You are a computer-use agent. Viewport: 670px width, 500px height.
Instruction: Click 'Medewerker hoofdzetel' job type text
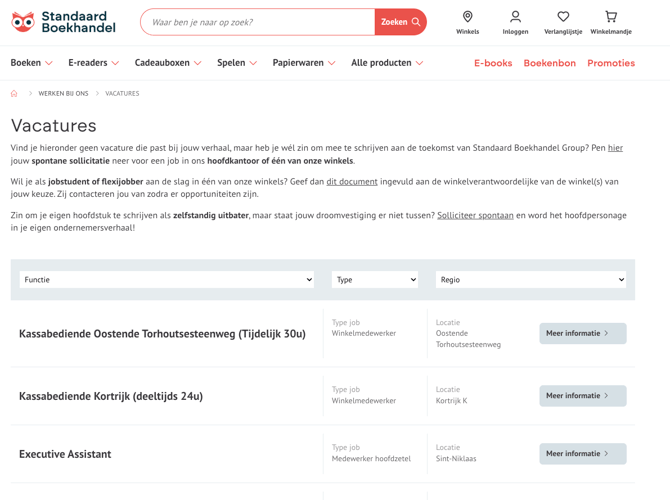[371, 459]
